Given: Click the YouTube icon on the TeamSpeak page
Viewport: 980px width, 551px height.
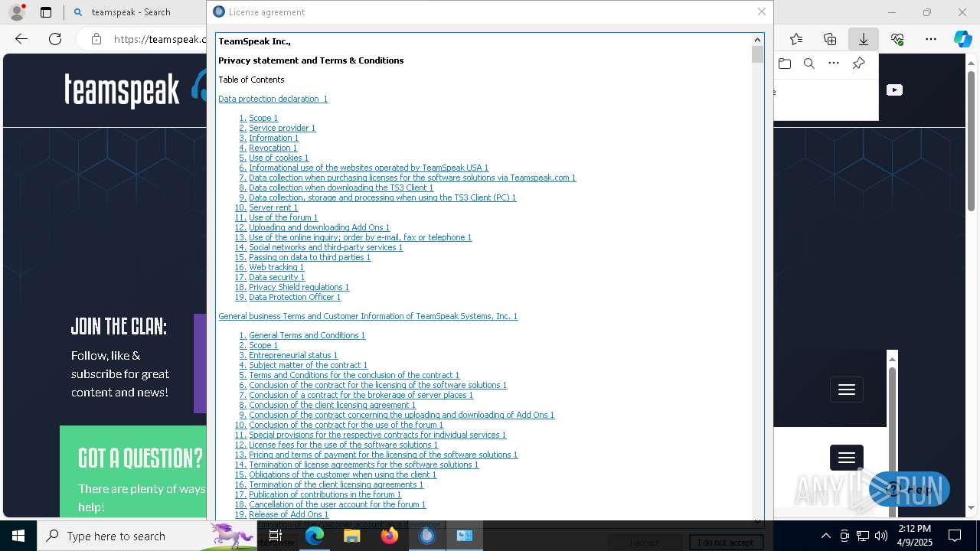Looking at the screenshot, I should (x=894, y=90).
